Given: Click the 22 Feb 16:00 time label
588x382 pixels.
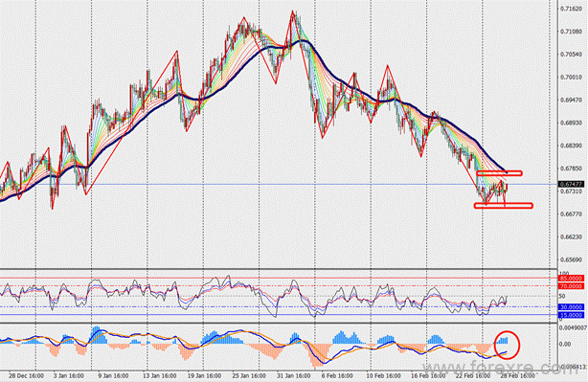Looking at the screenshot, I should click(473, 375).
